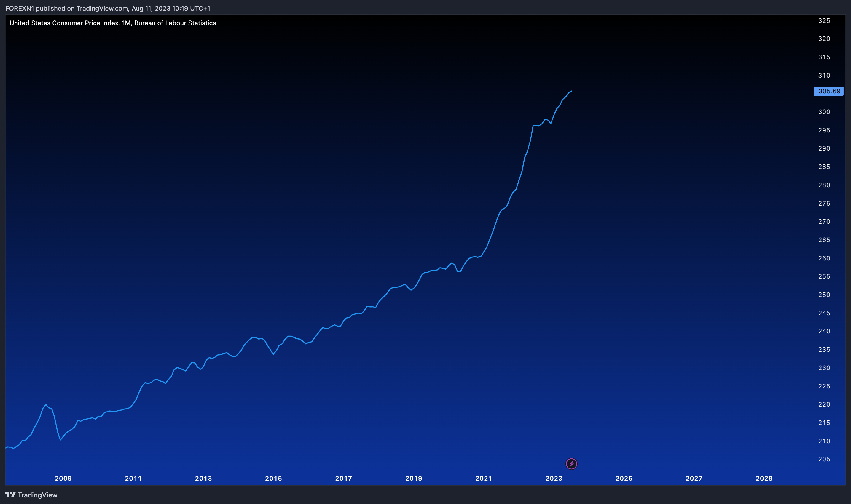Viewport: 851px width, 504px height.
Task: Click the TradingView logo at bottom left
Action: pos(31,495)
